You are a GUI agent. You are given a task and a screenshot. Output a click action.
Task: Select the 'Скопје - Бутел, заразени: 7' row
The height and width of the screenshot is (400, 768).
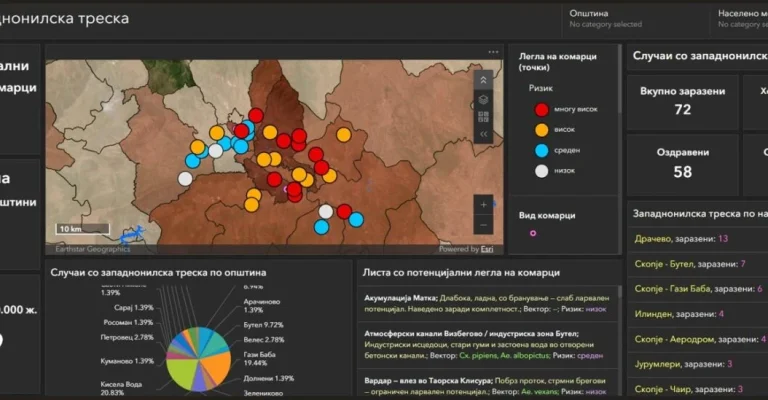pos(697,264)
